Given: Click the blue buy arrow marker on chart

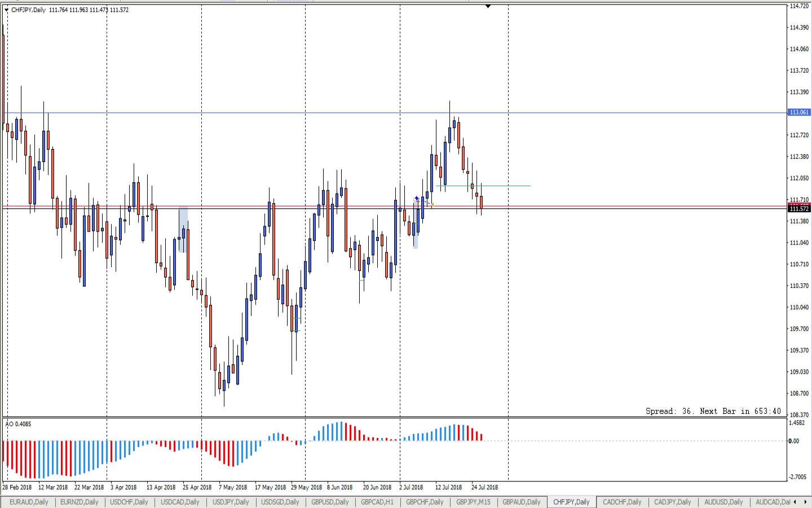Looking at the screenshot, I should click(417, 198).
